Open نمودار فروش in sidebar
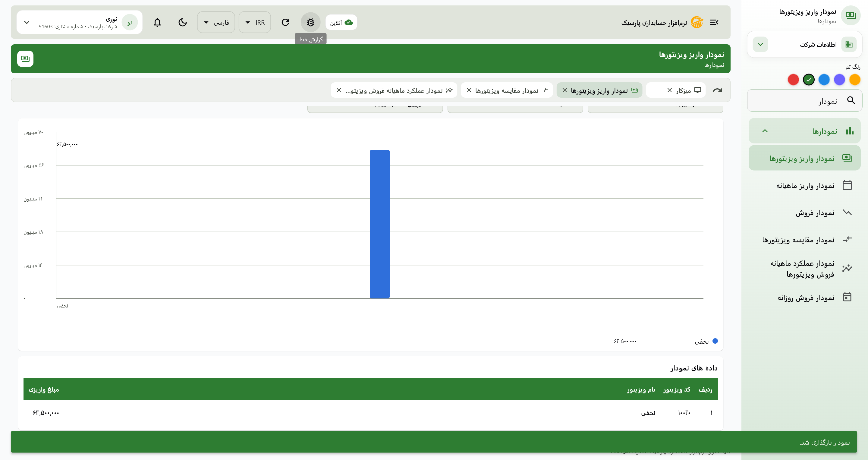868x460 pixels. [804, 213]
